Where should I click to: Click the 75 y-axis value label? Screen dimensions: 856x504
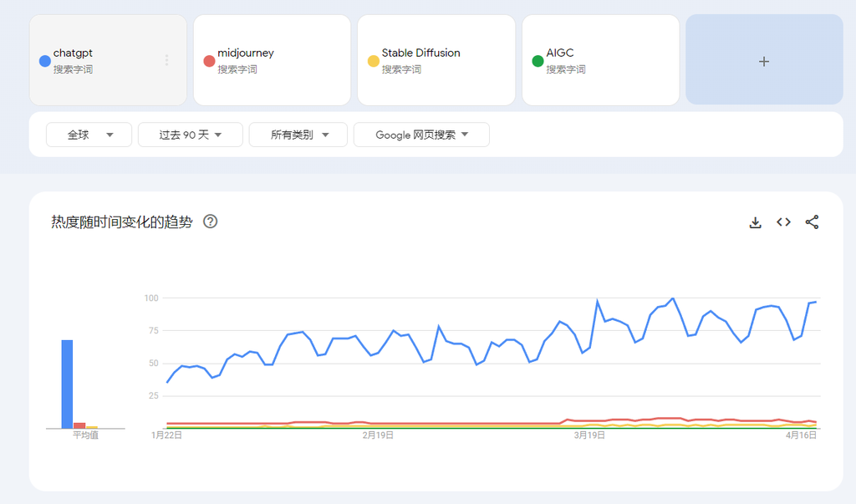tap(154, 330)
